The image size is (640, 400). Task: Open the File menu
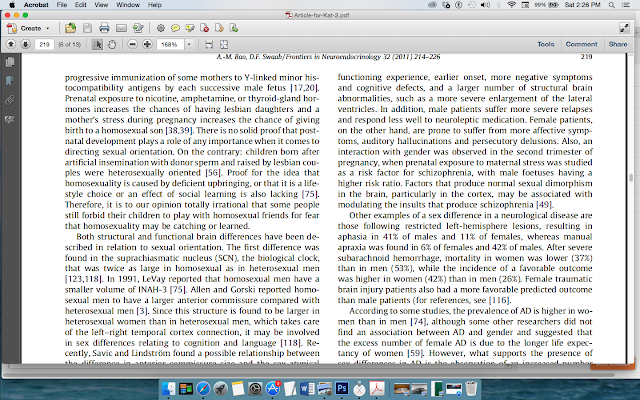62,4
